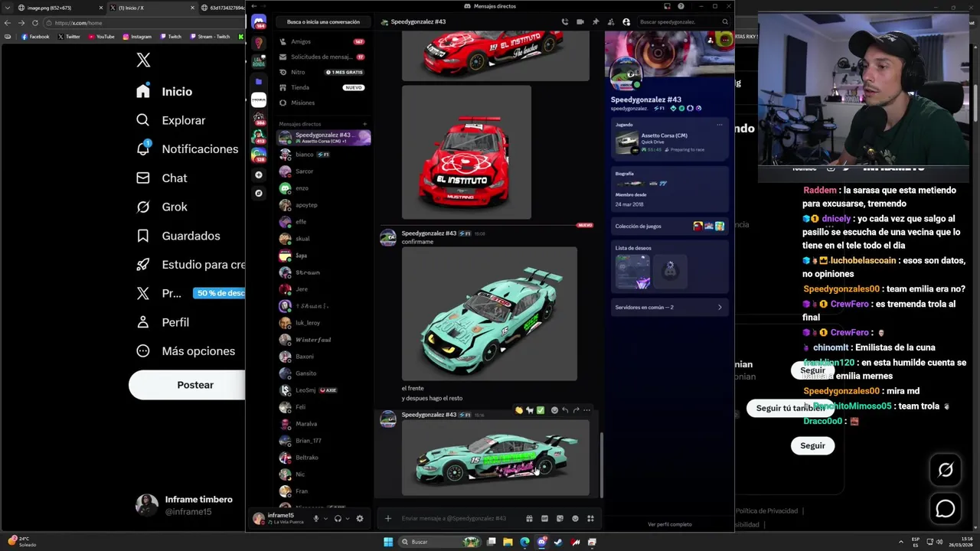Click the Postear button on X
This screenshot has height=551, width=980.
click(187, 385)
